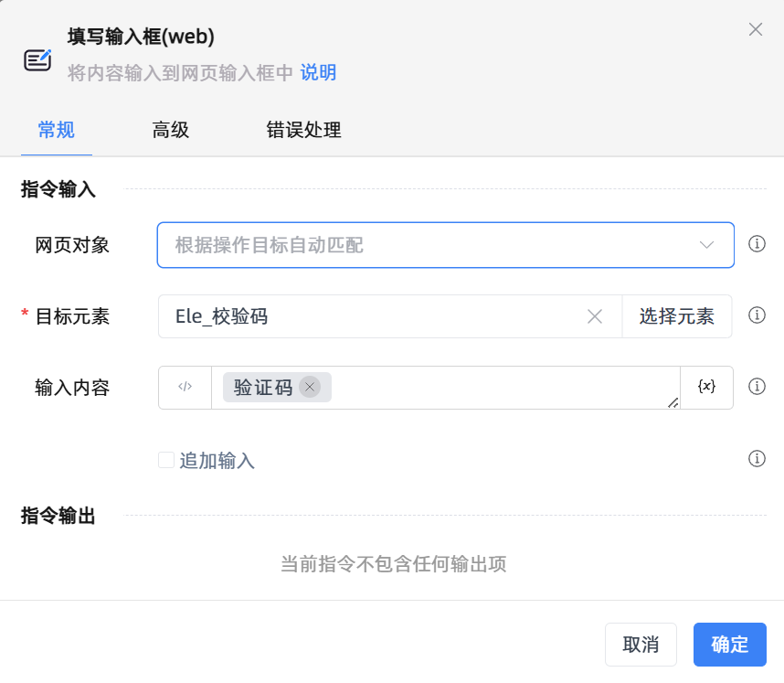Open the 网页对象 dropdown list
Viewport: 784px width, 683px height.
[x=706, y=245]
